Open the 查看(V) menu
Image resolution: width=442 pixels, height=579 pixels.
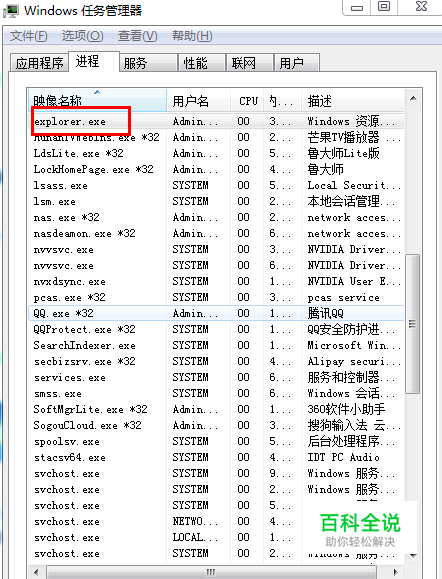[137, 36]
